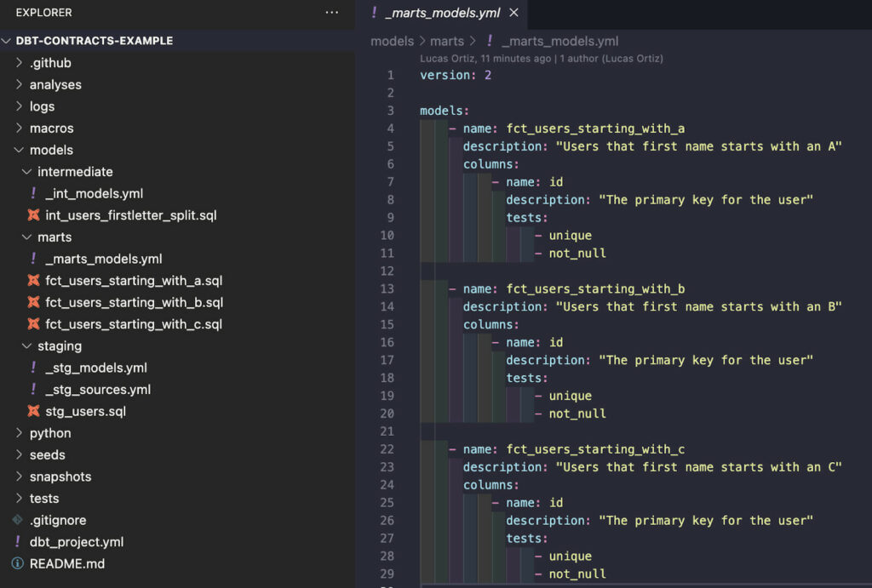This screenshot has height=588, width=872.
Task: Click dbt icon beside fct_users_starting_with_a.sql
Action: pyautogui.click(x=33, y=280)
